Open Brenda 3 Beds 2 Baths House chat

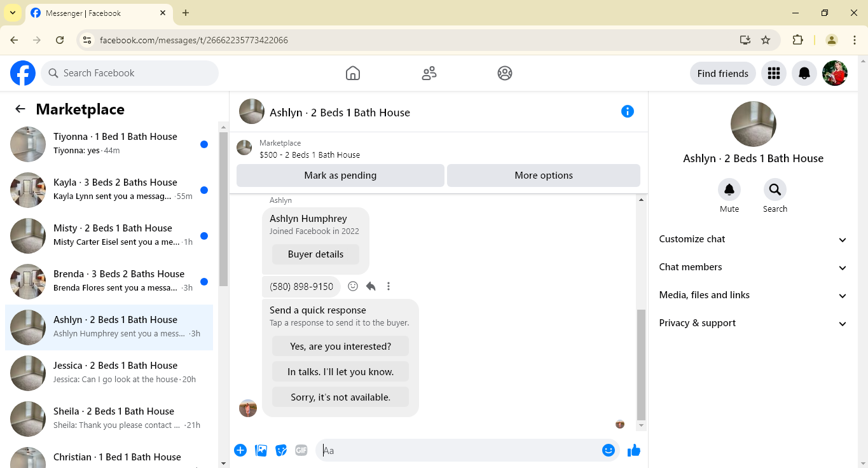(109, 282)
